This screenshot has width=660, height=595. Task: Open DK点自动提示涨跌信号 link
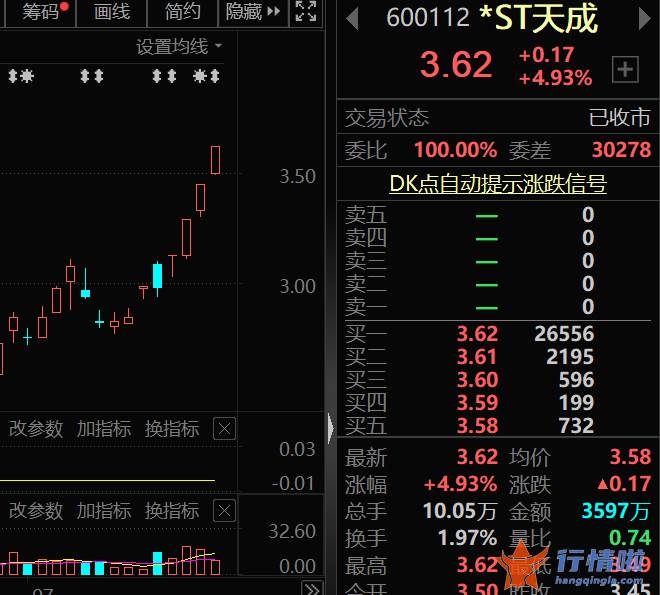click(x=498, y=183)
